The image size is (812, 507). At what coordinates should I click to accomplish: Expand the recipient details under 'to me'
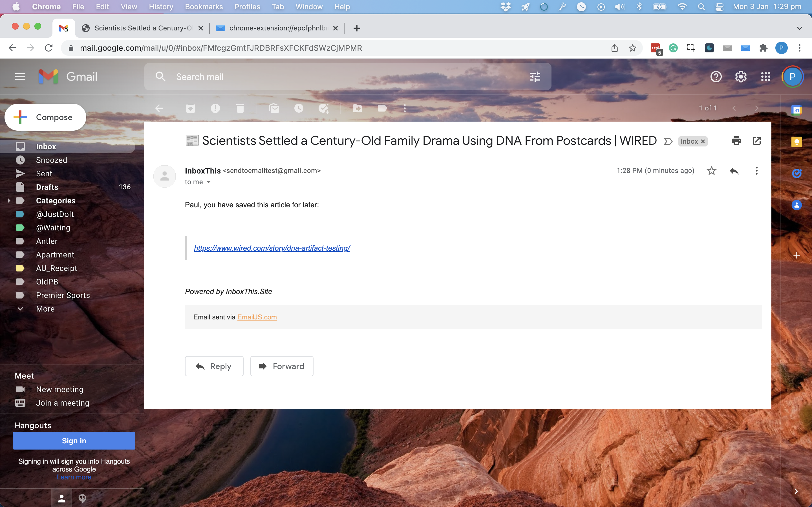tap(209, 182)
